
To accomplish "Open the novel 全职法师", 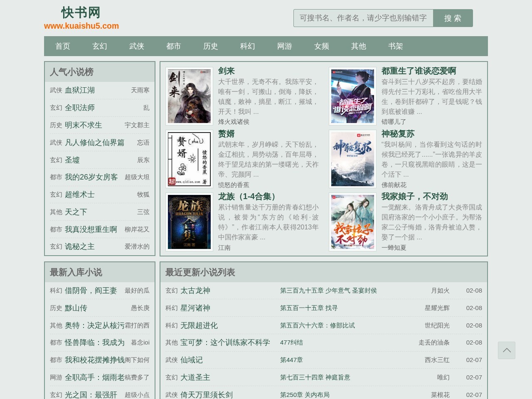I will pos(79,107).
